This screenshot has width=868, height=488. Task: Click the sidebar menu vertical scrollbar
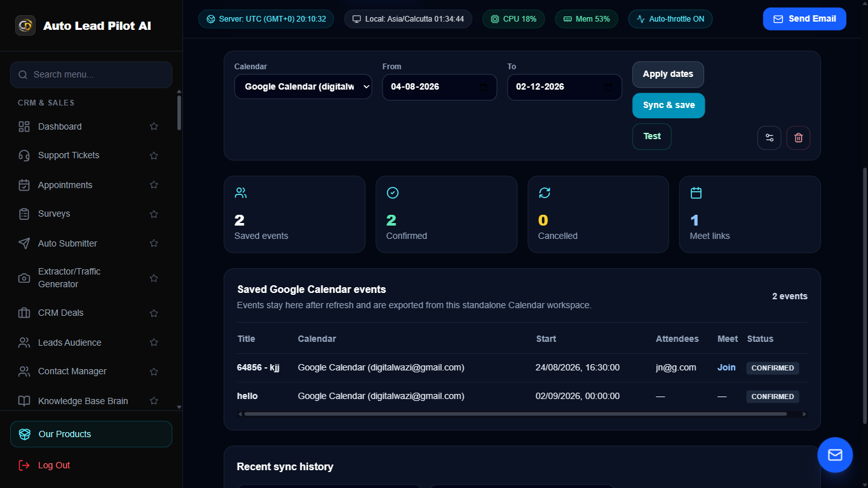[x=179, y=112]
